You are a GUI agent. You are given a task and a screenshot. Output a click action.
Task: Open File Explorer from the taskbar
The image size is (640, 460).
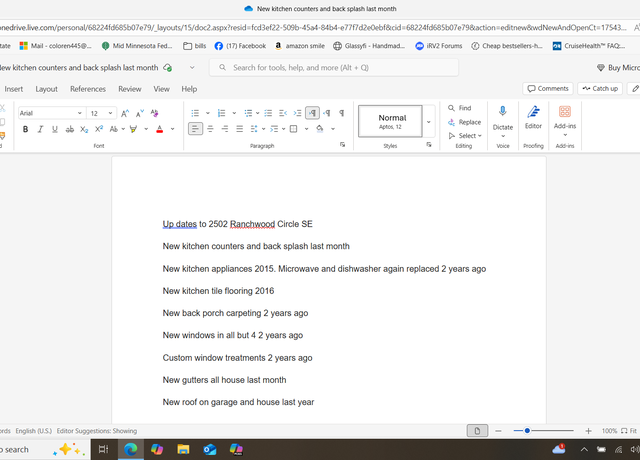183,449
